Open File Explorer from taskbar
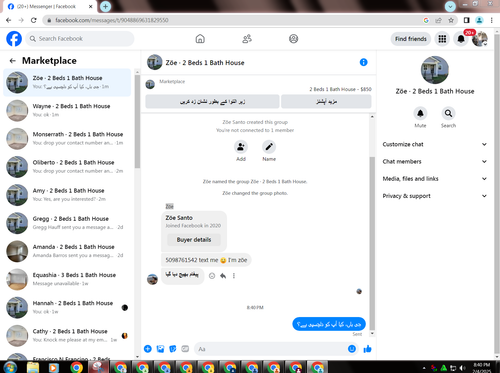The image size is (500, 373). 33,367
